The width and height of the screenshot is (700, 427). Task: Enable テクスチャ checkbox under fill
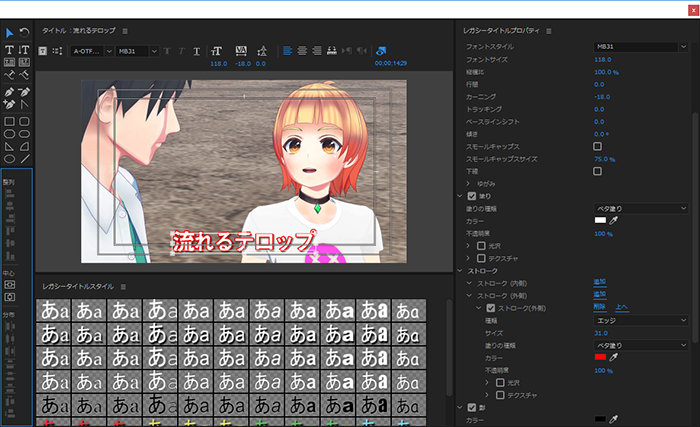[481, 258]
